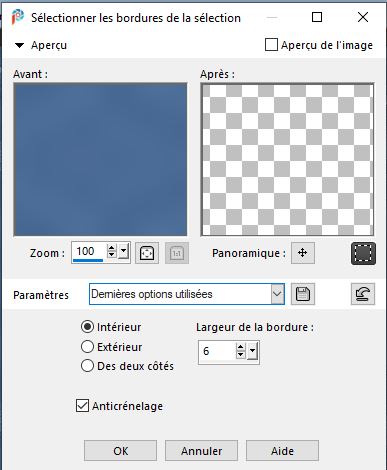
Task: Collapse the Aperçu section triangle
Action: pos(20,45)
